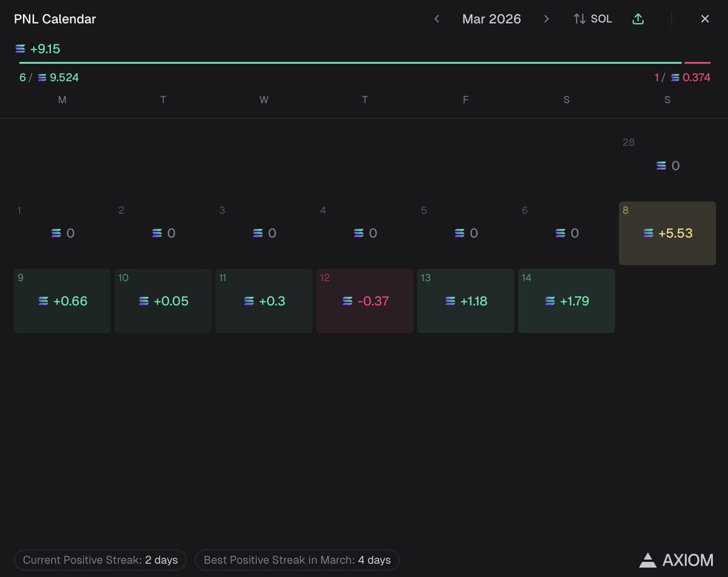Click the Solana icon beside 0.374

coord(675,78)
